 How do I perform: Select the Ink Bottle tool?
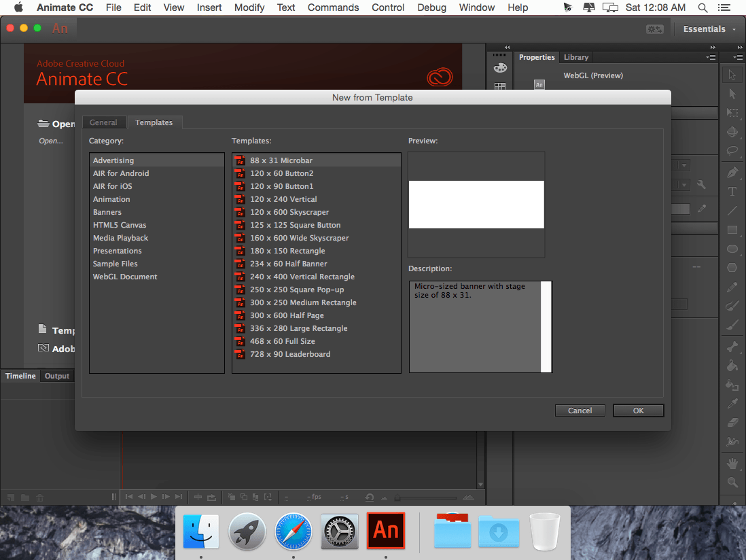tap(732, 385)
